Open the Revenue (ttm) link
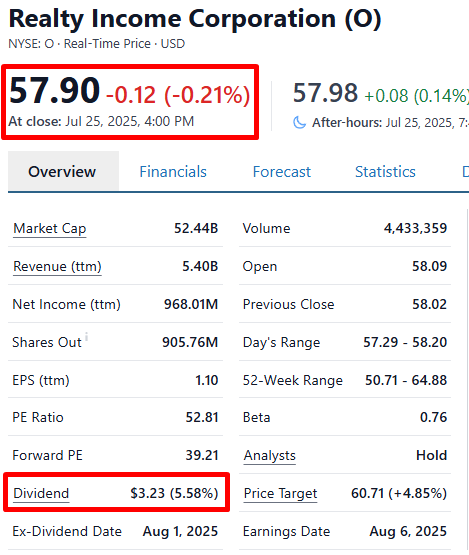Image resolution: width=469 pixels, height=555 pixels. (x=57, y=267)
